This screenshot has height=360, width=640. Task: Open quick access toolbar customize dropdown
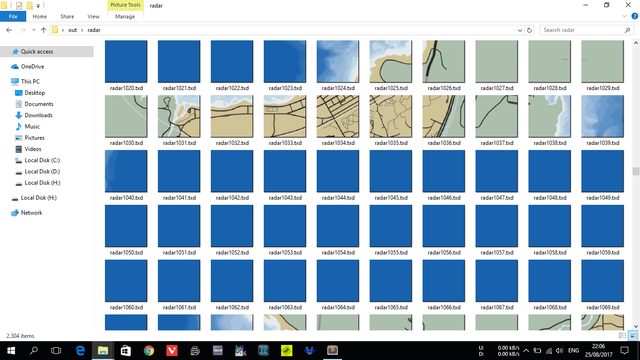[38, 6]
